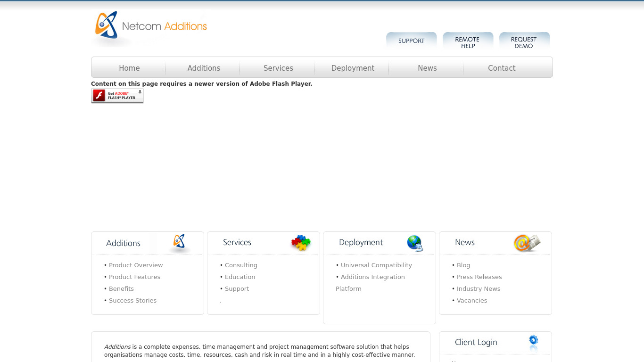Click the Services puzzle pieces icon

coord(301,243)
